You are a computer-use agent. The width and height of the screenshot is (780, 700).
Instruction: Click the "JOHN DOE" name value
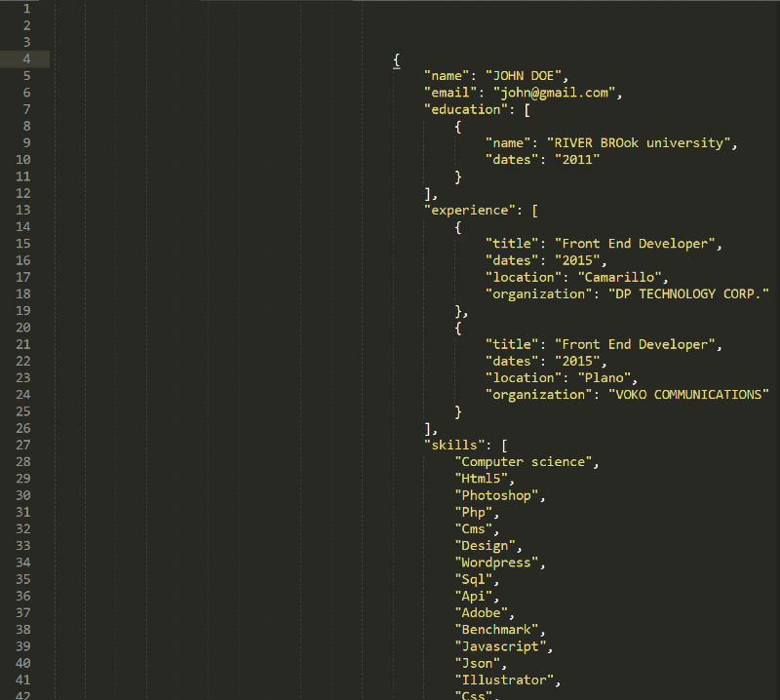pyautogui.click(x=524, y=76)
